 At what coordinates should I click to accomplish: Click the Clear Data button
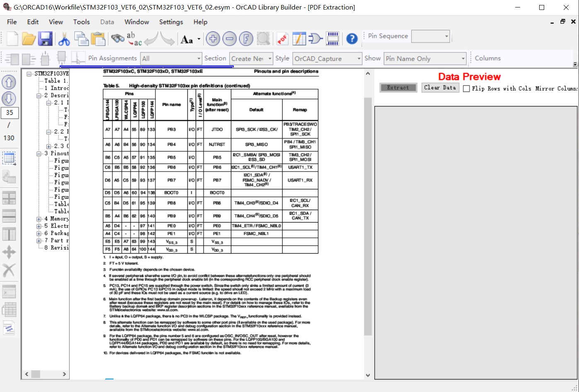point(440,87)
